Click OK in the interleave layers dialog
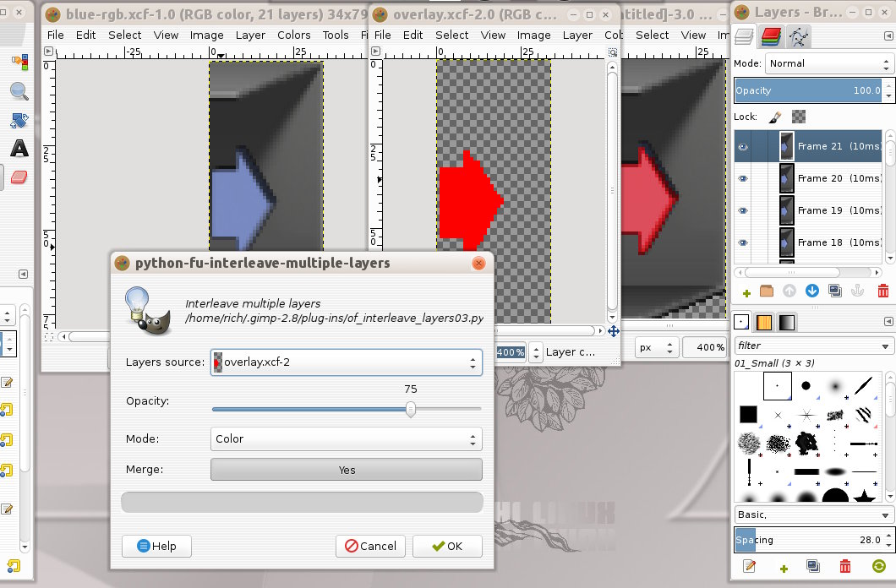 [x=446, y=546]
